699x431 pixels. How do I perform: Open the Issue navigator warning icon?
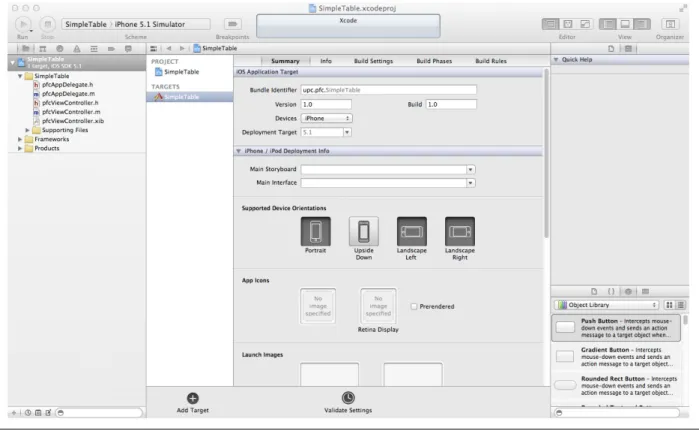pos(77,49)
